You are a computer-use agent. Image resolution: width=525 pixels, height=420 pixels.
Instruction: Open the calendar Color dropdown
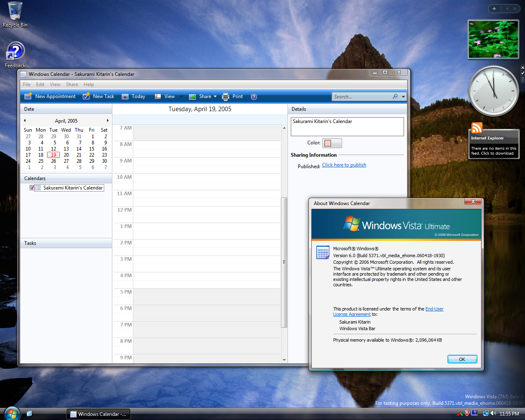point(332,143)
